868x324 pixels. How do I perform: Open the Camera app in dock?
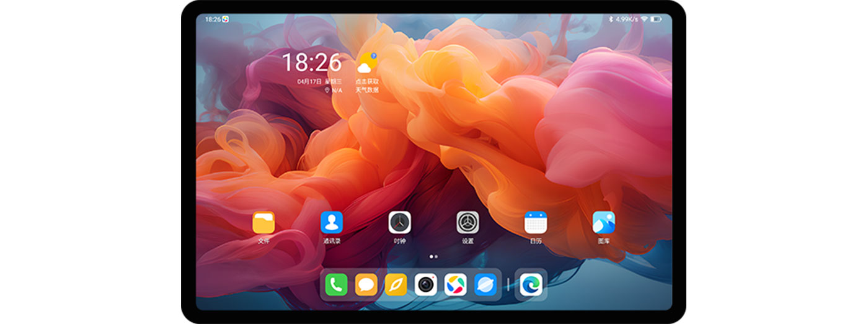coord(425,285)
